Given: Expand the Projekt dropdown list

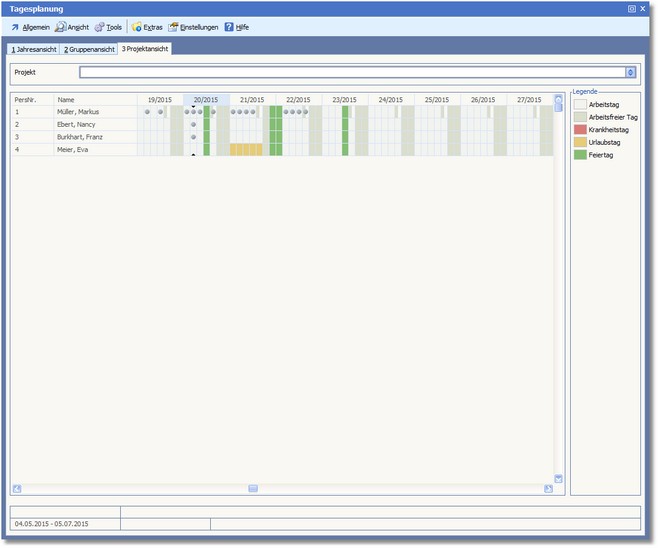Looking at the screenshot, I should point(630,72).
